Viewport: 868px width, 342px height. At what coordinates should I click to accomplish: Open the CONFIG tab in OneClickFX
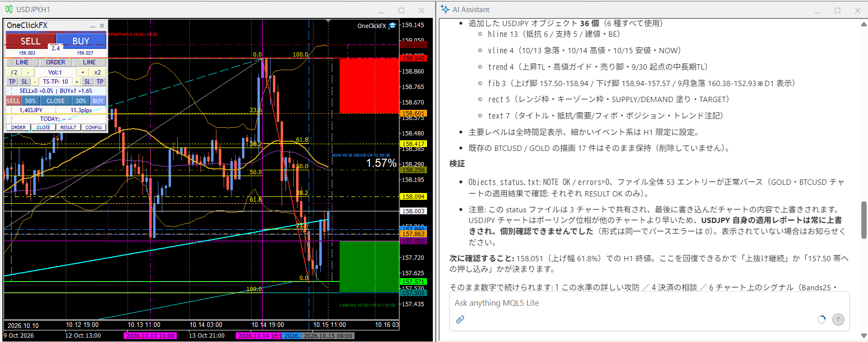(x=93, y=128)
